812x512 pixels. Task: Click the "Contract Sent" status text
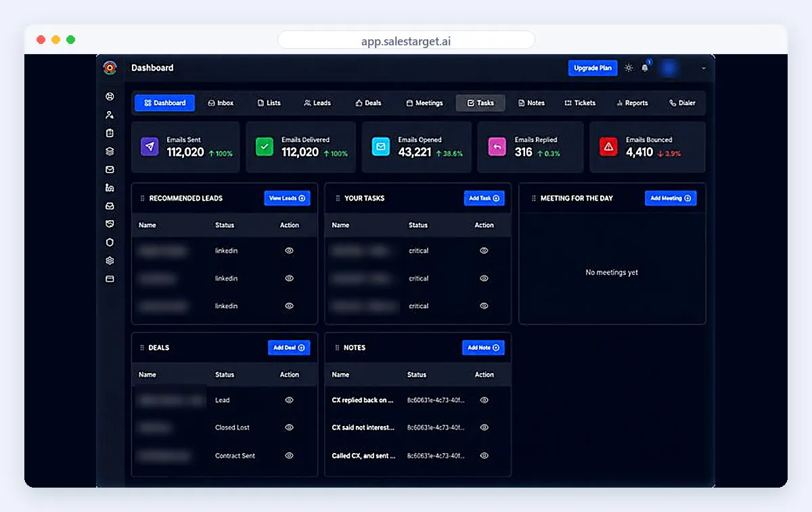coord(235,456)
